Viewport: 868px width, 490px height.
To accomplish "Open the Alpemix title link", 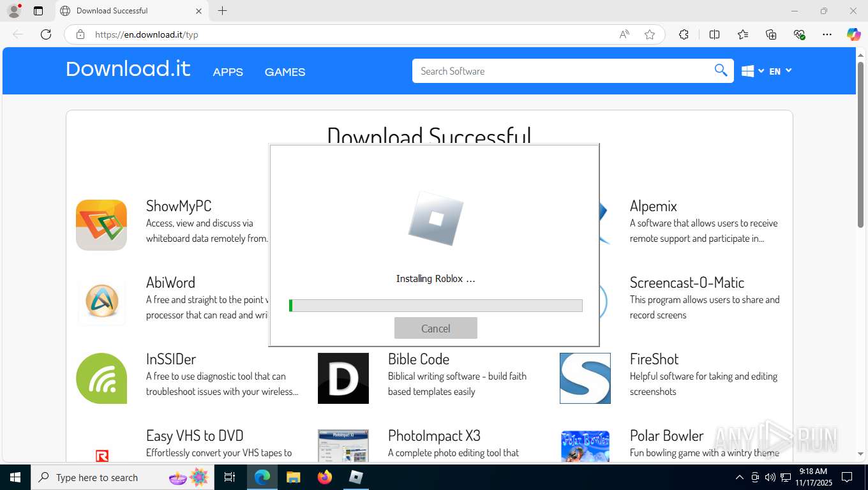I will click(x=654, y=206).
